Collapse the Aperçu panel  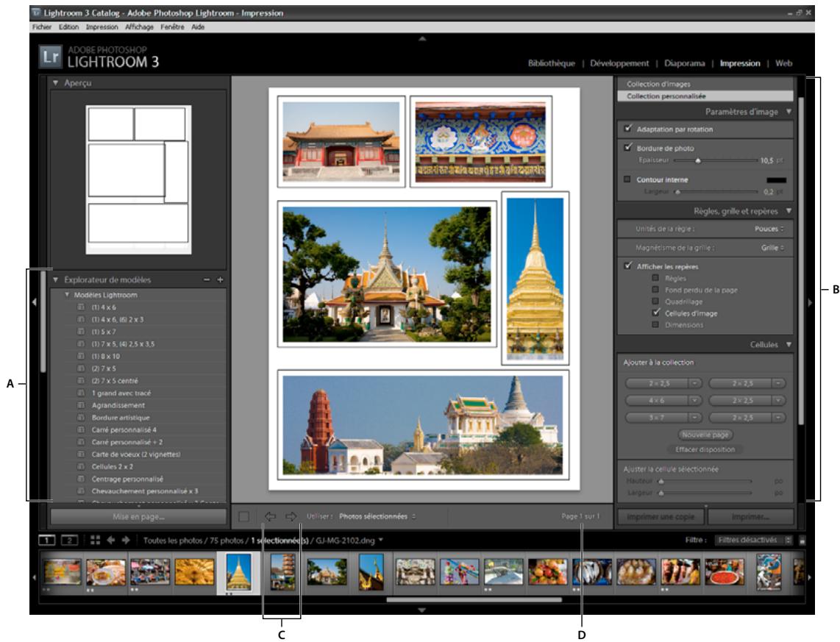(x=55, y=83)
